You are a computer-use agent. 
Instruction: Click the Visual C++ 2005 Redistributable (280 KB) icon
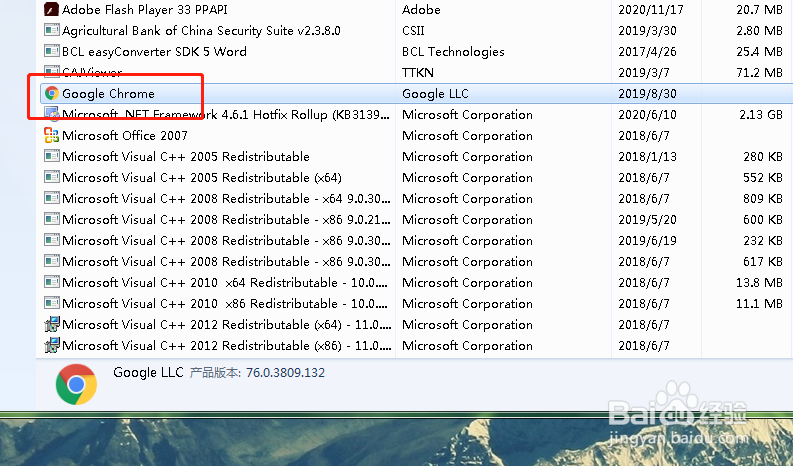pyautogui.click(x=52, y=156)
